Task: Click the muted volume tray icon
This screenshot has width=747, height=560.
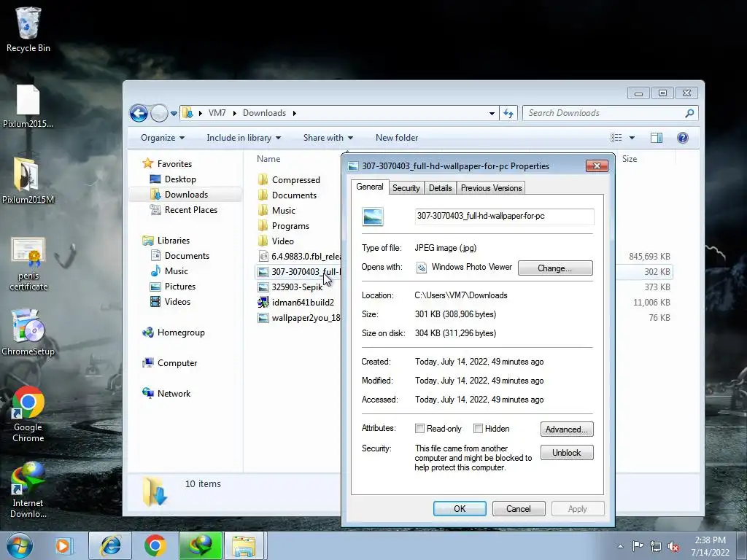Action: pos(673,546)
